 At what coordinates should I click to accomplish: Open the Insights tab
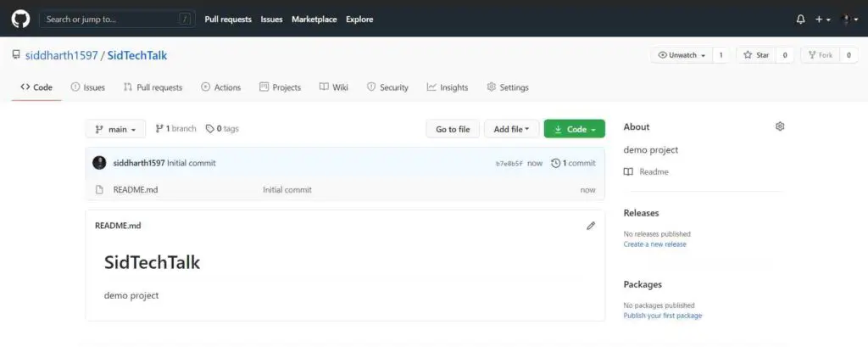(x=448, y=87)
